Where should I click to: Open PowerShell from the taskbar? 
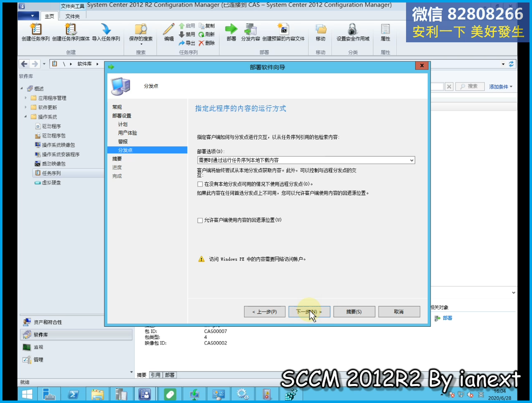click(73, 394)
